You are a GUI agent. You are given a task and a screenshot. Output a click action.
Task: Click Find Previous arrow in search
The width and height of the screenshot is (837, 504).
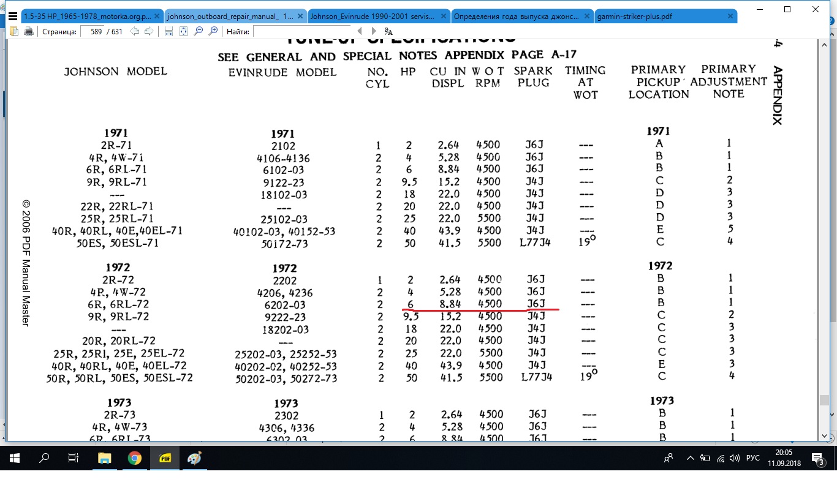click(360, 31)
